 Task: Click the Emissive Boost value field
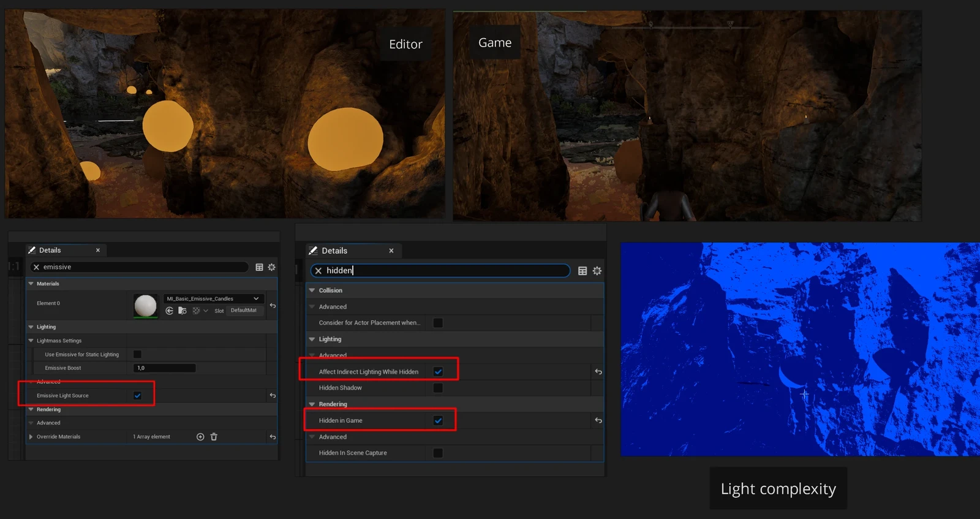165,368
